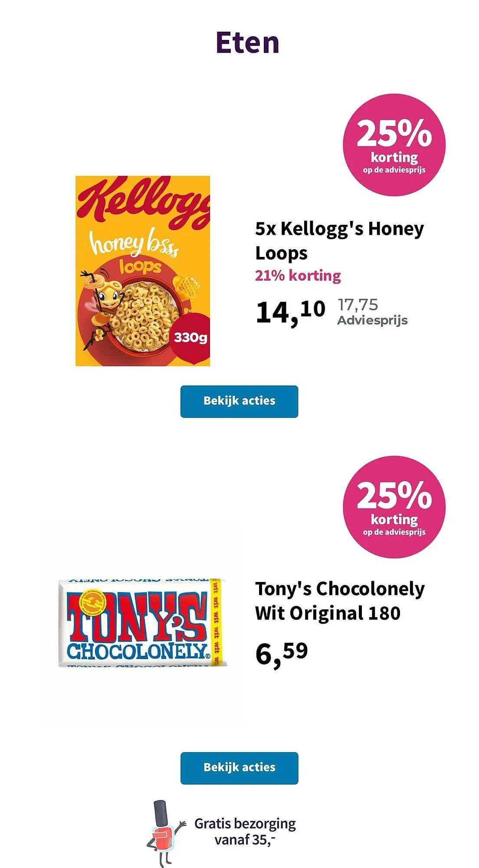The width and height of the screenshot is (479, 868).
Task: Open the 5x Kellogg's Honey Loops title
Action: 339,240
